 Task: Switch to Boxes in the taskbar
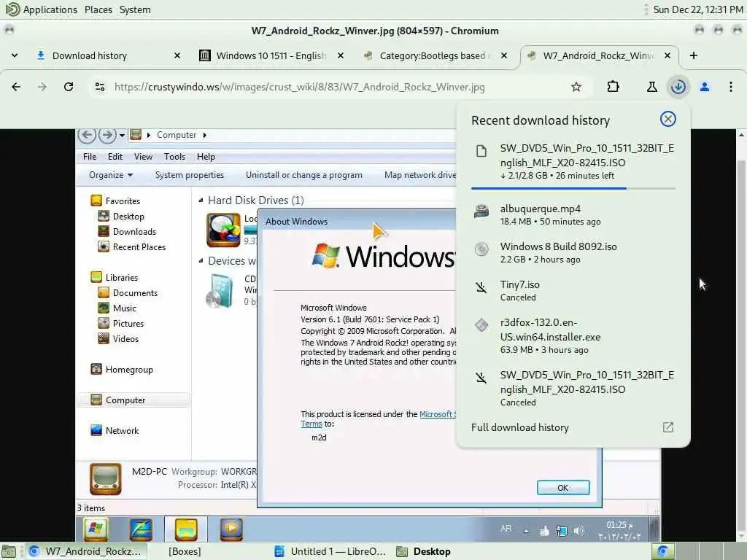185,551
